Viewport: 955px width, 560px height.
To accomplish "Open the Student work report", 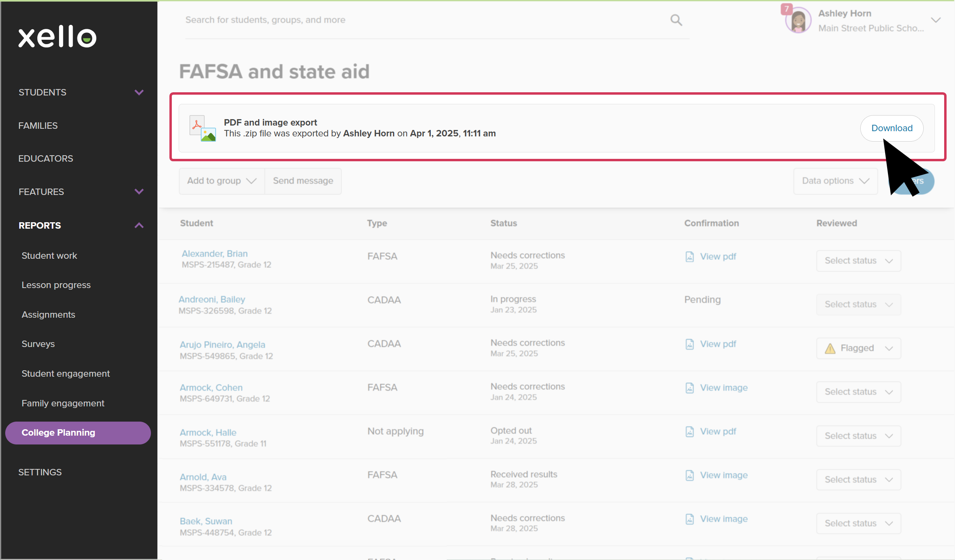I will (x=49, y=256).
